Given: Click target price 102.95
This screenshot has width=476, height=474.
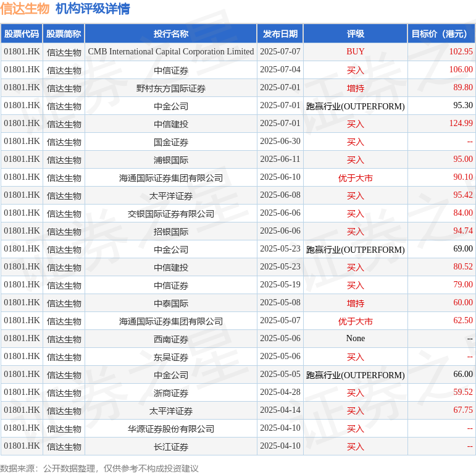Looking at the screenshot, I should (x=461, y=52).
